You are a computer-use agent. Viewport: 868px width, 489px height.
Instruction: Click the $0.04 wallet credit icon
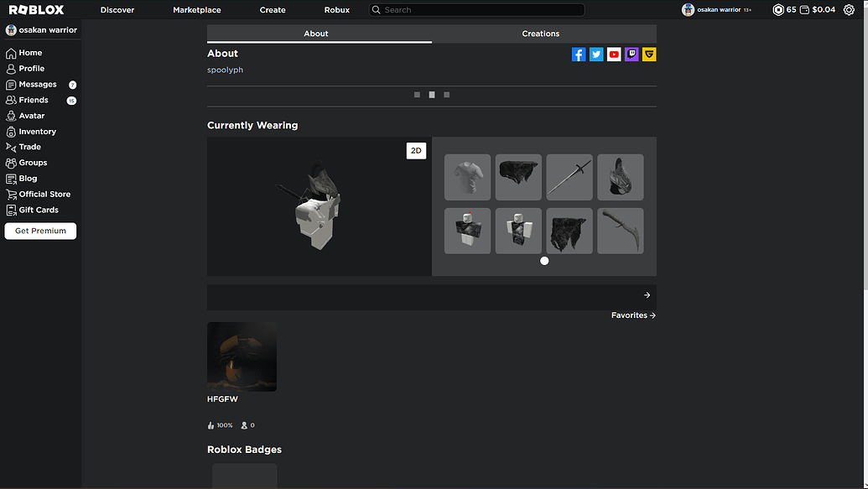point(804,10)
